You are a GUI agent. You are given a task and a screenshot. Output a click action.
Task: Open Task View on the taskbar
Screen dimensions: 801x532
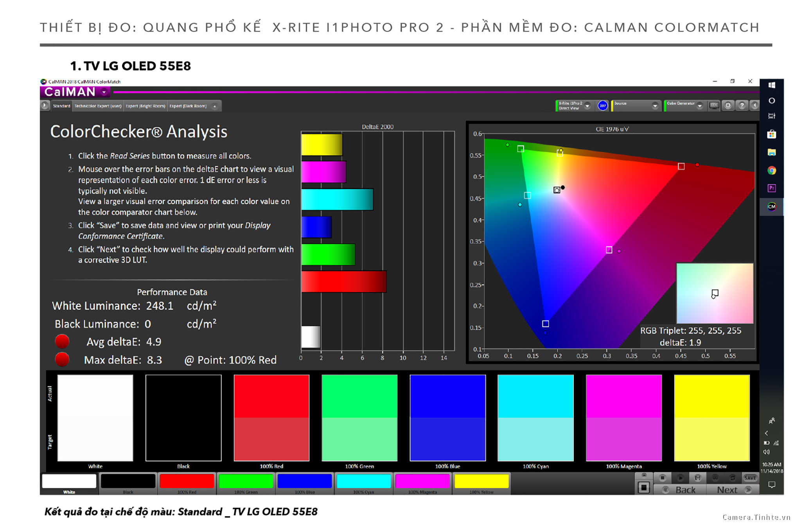coord(772,116)
